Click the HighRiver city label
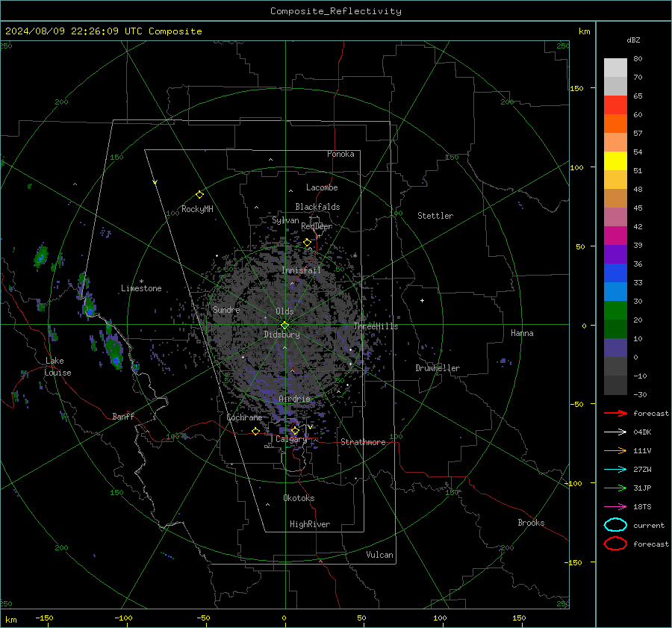 point(310,524)
